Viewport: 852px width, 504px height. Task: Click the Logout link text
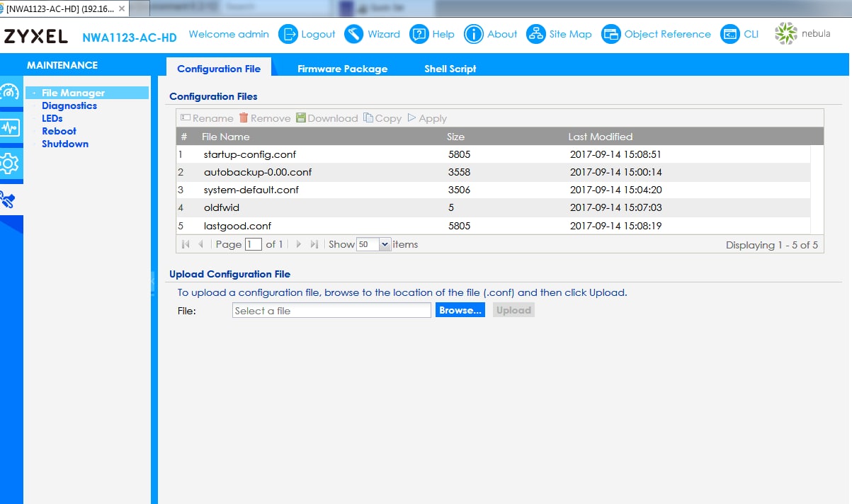(318, 34)
